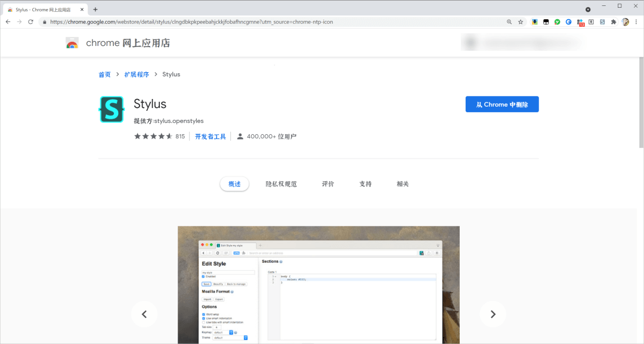Open the image downloader extension icon

click(x=534, y=21)
